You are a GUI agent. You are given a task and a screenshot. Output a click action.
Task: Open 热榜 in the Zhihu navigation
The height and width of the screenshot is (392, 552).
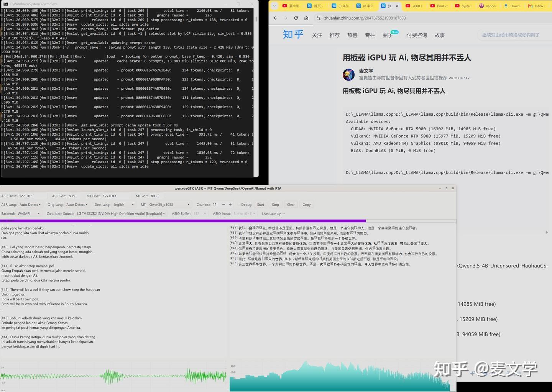pyautogui.click(x=352, y=35)
